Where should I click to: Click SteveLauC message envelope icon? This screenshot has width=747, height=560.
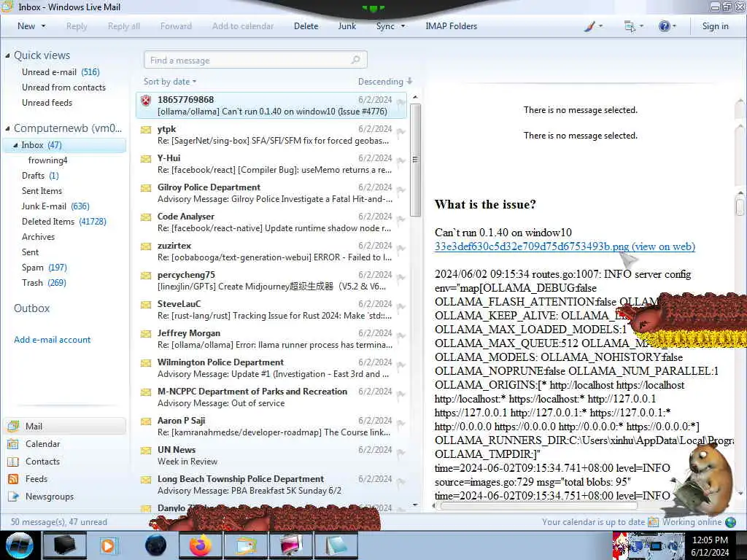[146, 305]
